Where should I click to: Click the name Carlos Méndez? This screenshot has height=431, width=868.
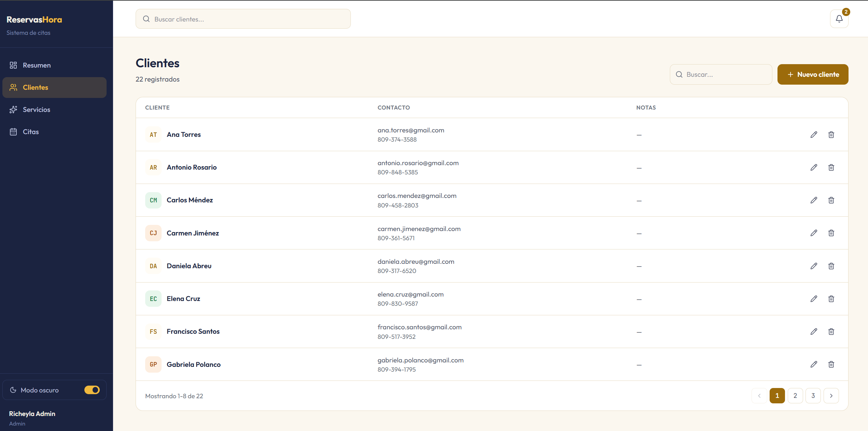pos(190,200)
